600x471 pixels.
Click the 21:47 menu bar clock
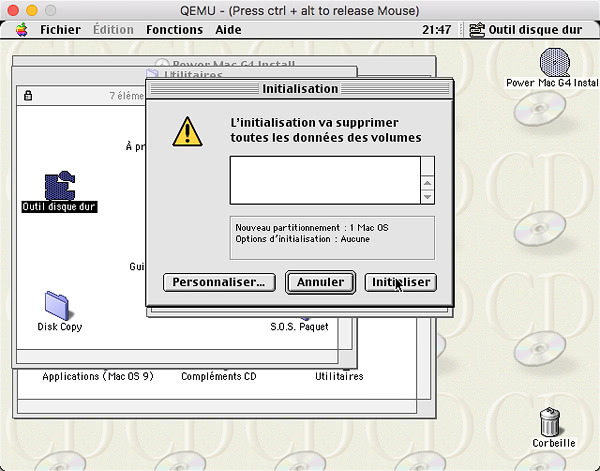pyautogui.click(x=436, y=29)
